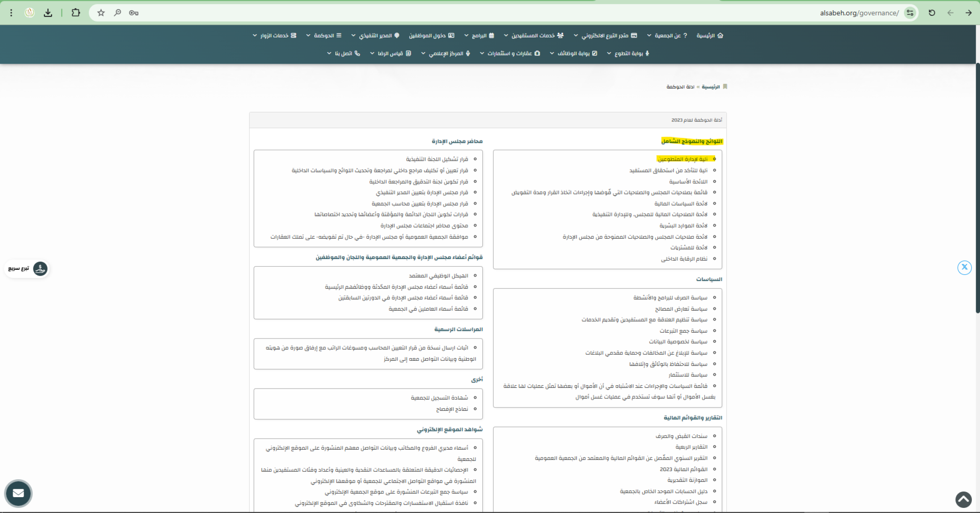This screenshot has height=513, width=980.
Task: Open the نماذج الإفصاح link
Action: 452,409
